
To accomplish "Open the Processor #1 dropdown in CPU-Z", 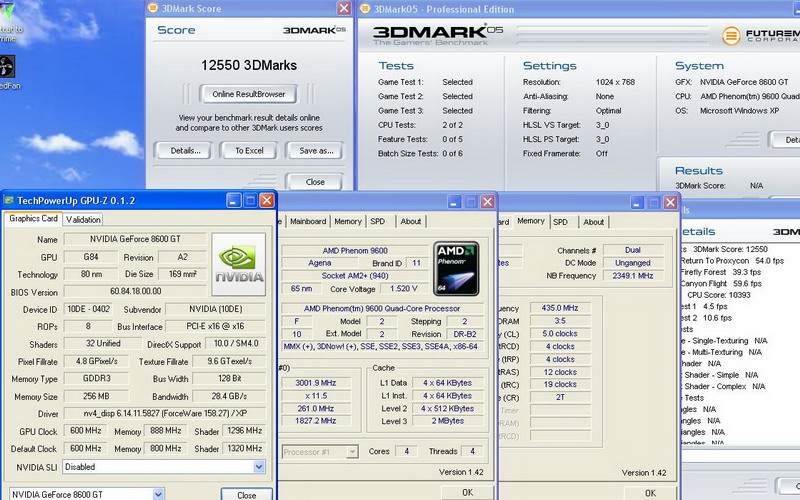I will pyautogui.click(x=352, y=452).
